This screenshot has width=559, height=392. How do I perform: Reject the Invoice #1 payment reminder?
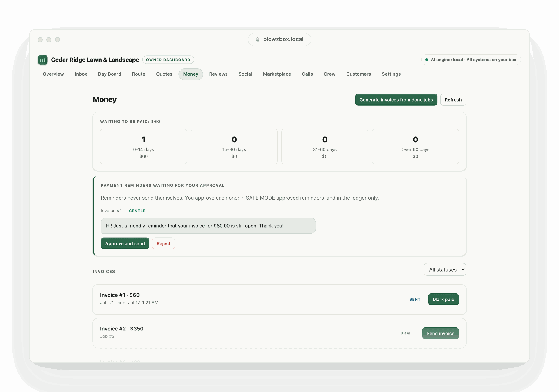(x=163, y=243)
